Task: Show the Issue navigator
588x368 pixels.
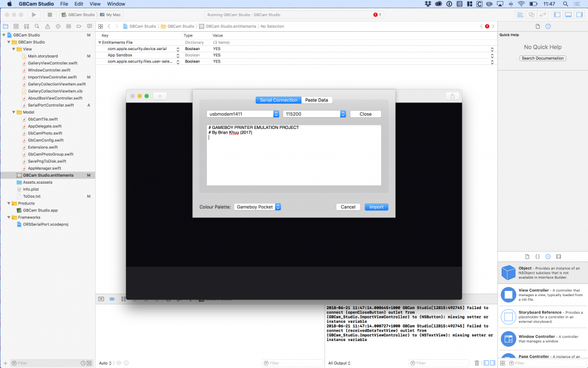Action: pos(47,26)
